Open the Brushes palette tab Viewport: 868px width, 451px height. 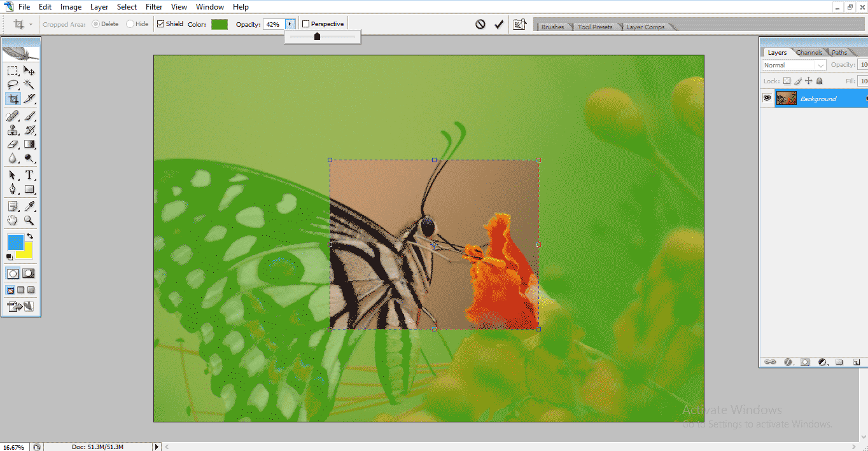552,27
